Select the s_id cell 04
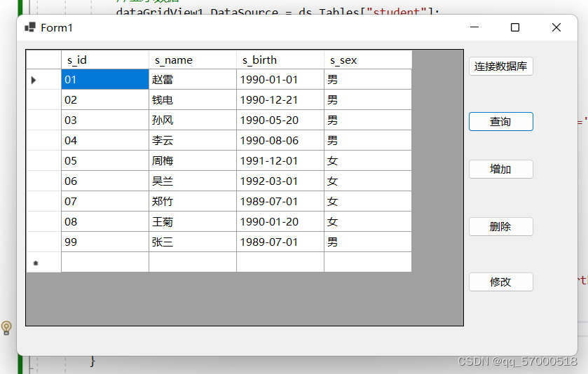 point(105,140)
